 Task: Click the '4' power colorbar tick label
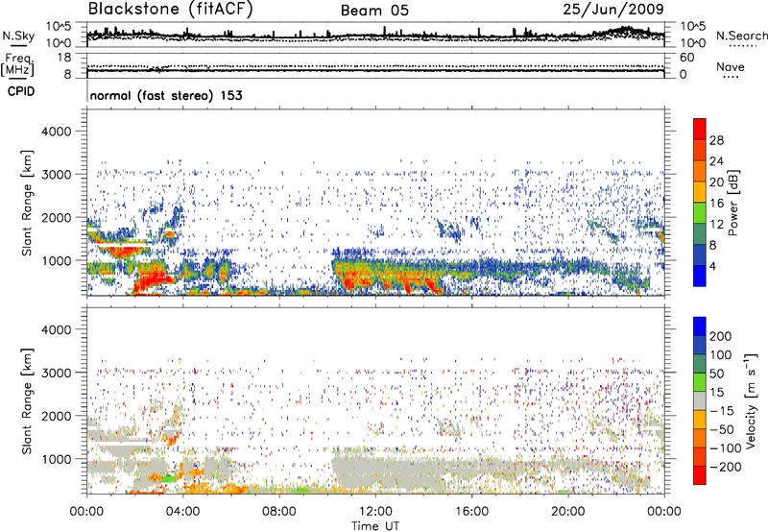(x=713, y=266)
